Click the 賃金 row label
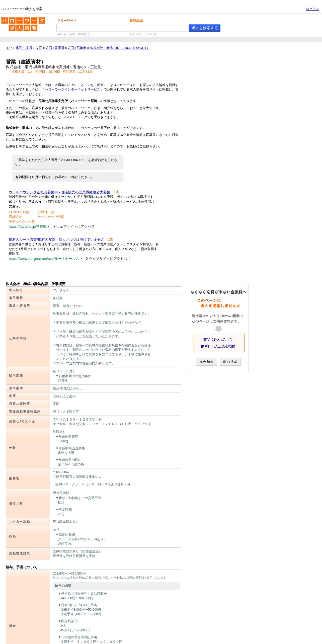Screen dimensions: 322x644 pos(12,626)
